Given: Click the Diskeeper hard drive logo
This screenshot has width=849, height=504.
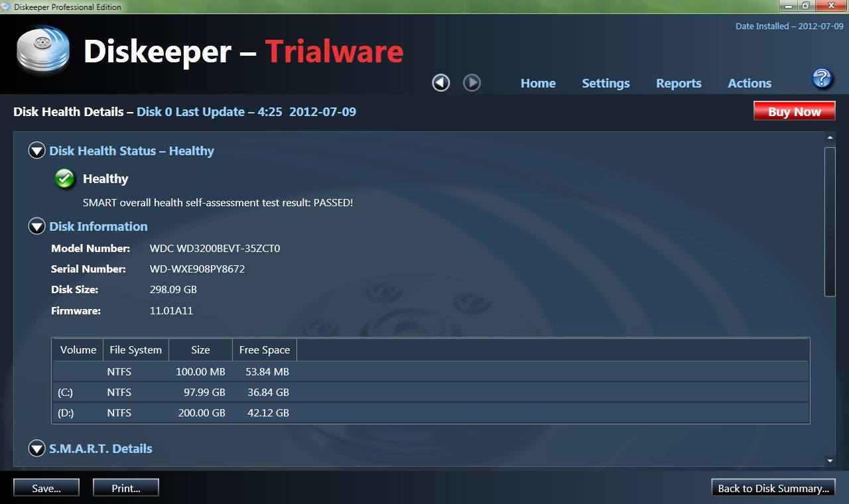Looking at the screenshot, I should [x=43, y=50].
